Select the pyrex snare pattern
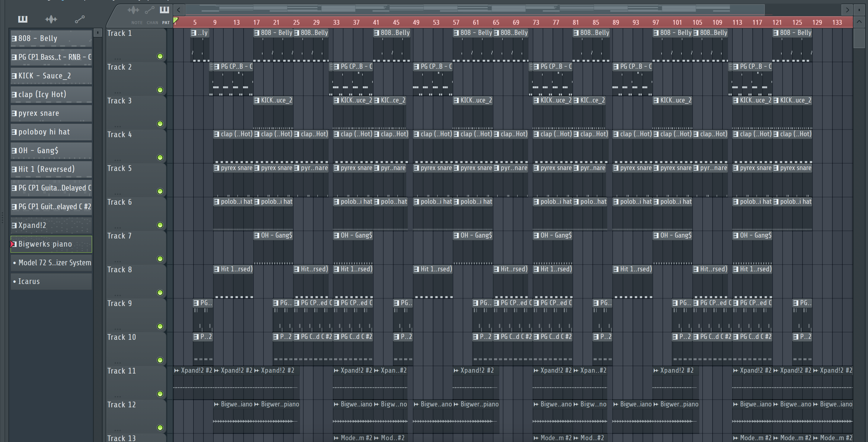 51,113
